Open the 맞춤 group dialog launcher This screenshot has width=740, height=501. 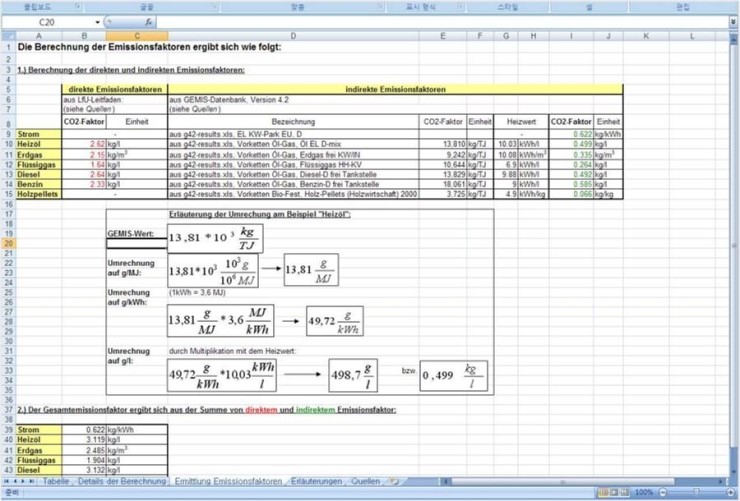(x=382, y=7)
